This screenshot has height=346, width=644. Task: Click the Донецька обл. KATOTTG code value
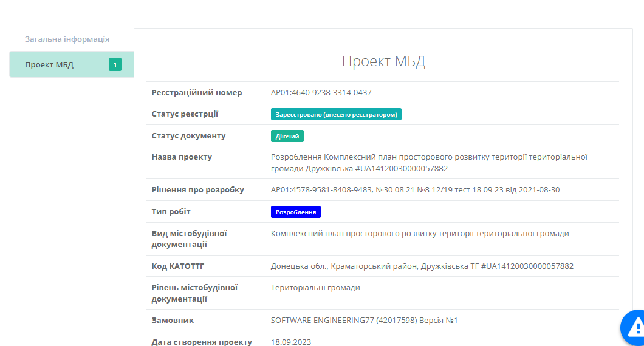[x=422, y=266]
